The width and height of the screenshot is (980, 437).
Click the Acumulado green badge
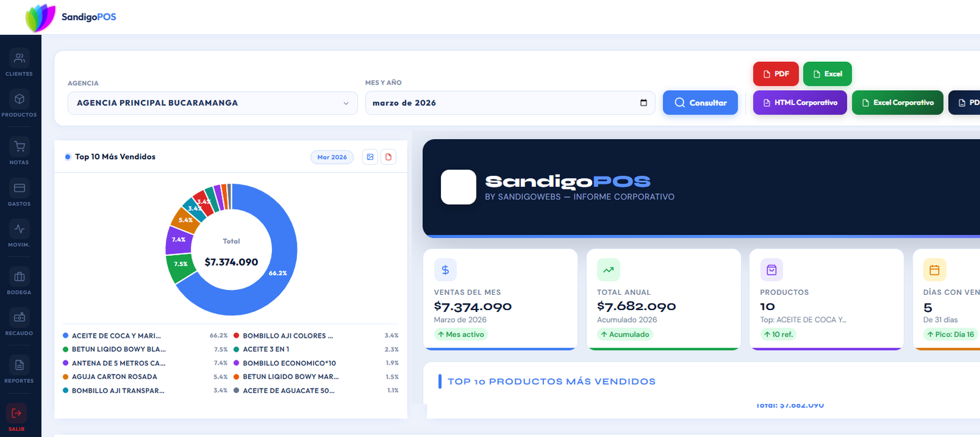pos(625,335)
